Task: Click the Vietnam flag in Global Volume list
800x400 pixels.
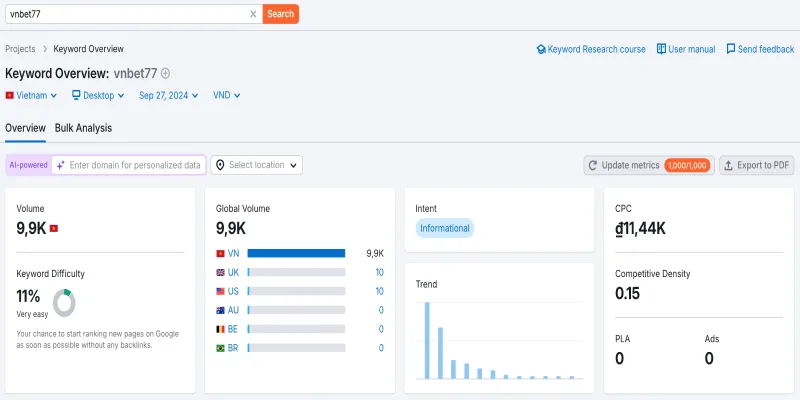Action: pos(220,254)
